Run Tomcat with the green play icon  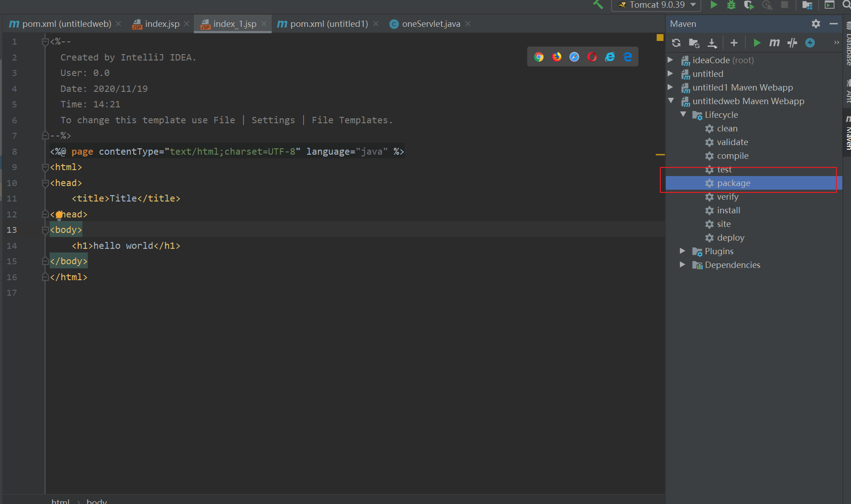[714, 5]
